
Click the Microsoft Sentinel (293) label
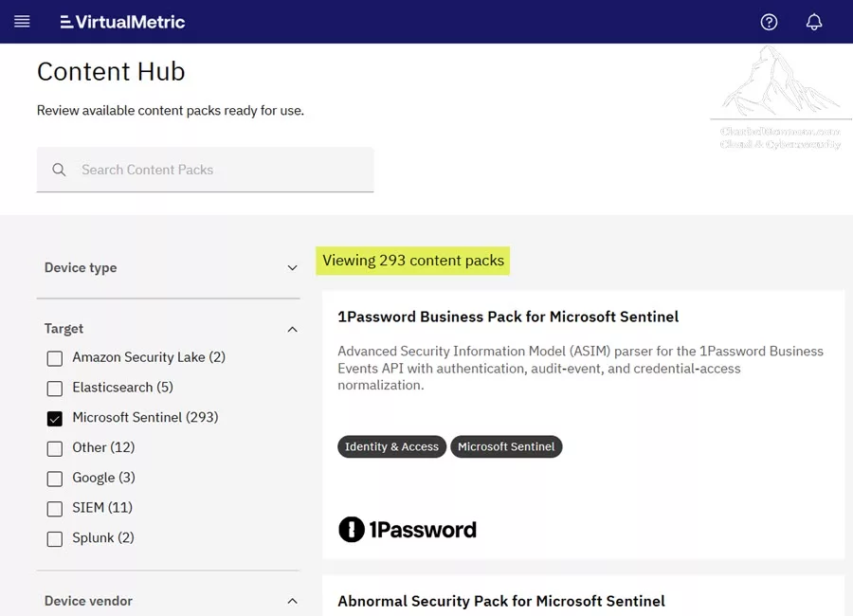(145, 417)
